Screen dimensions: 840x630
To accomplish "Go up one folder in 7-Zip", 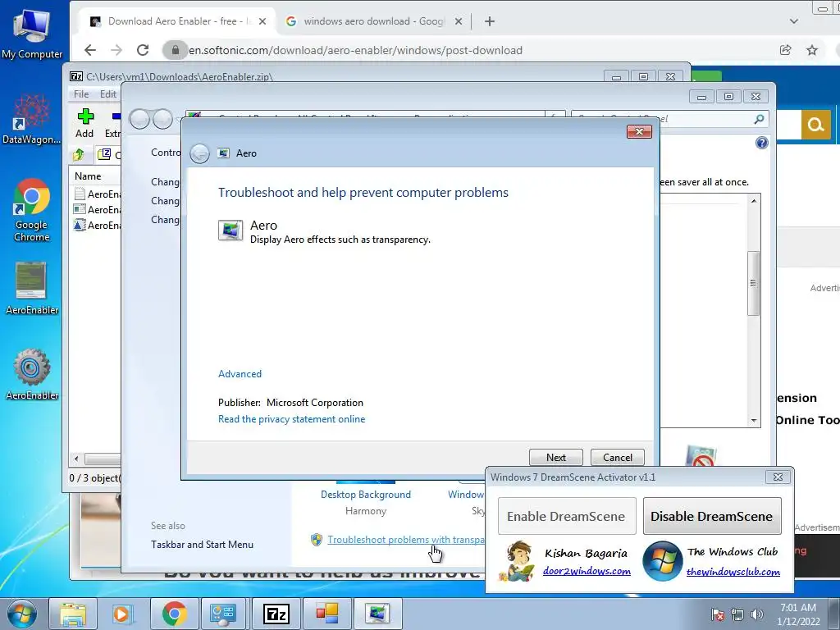I will pyautogui.click(x=79, y=155).
